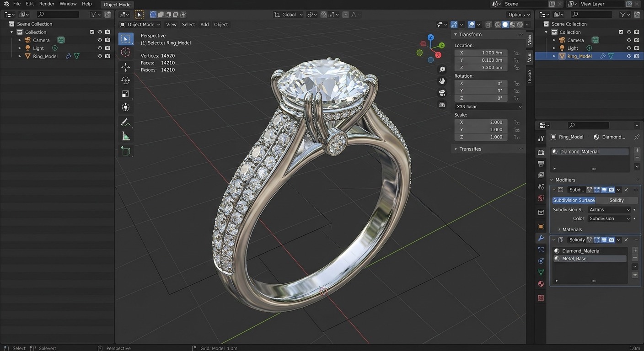This screenshot has width=644, height=351.
Task: Activate the Measure tool
Action: [x=125, y=136]
